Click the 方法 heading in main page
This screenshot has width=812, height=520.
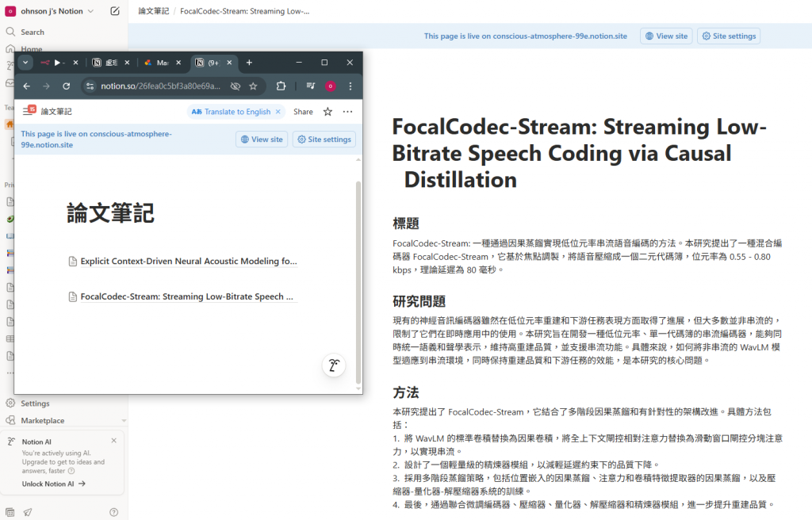(x=405, y=392)
